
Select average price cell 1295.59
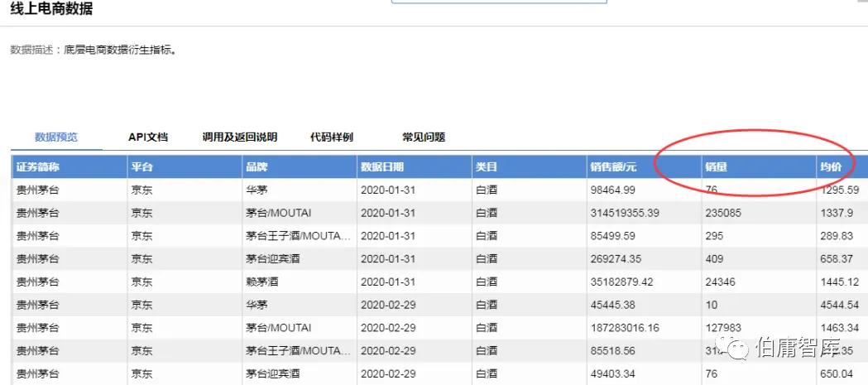point(840,190)
